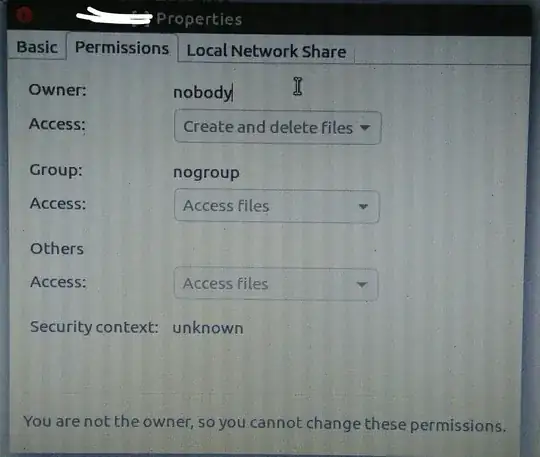The image size is (540, 457).
Task: Open the owner's 'Create and delete files' dropdown
Action: [278, 127]
